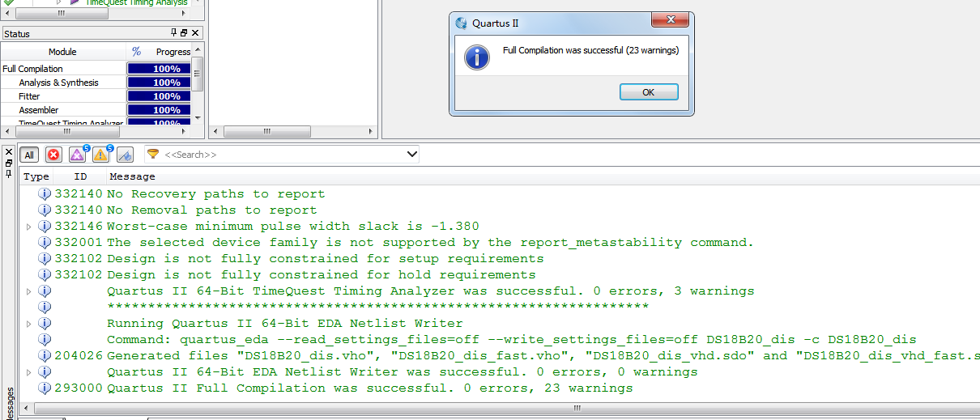Click info icon of 332001 device family message
Screen dimensions: 980x420
coord(45,243)
